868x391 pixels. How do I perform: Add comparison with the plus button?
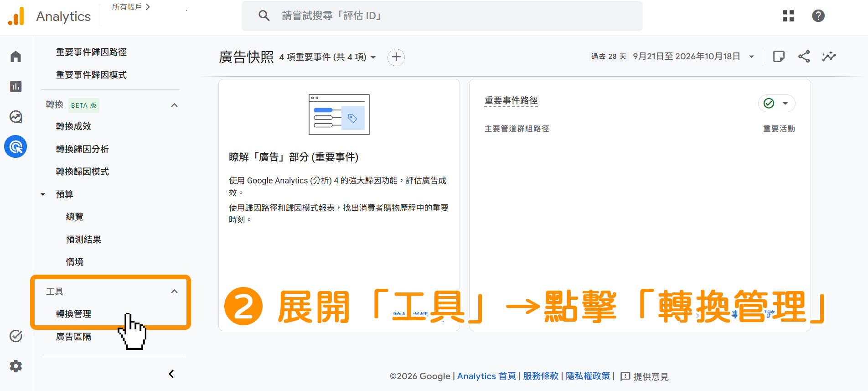point(396,57)
